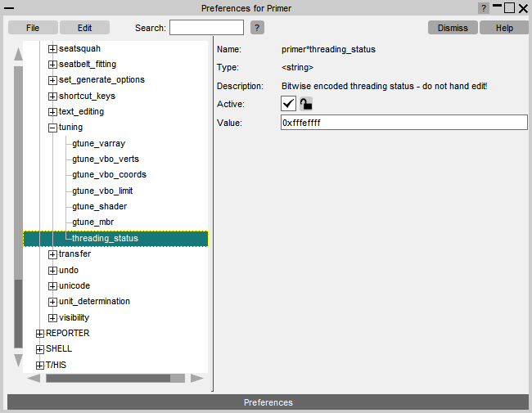
Task: Select the unicode label
Action: point(74,286)
